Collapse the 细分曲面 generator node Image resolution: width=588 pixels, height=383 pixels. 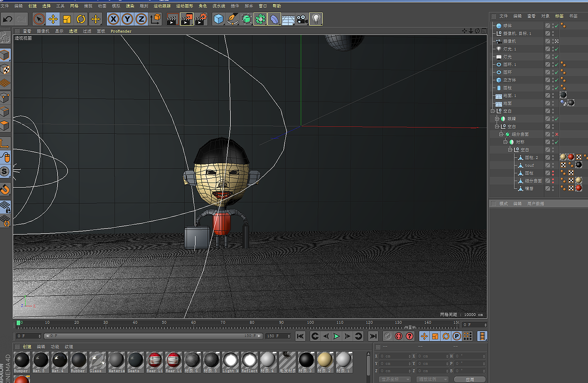(501, 134)
